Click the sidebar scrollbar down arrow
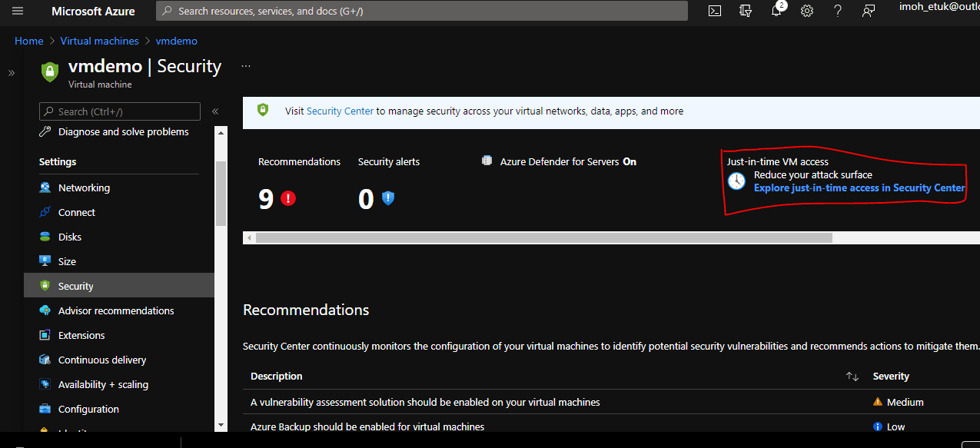The image size is (980, 448). click(x=221, y=425)
